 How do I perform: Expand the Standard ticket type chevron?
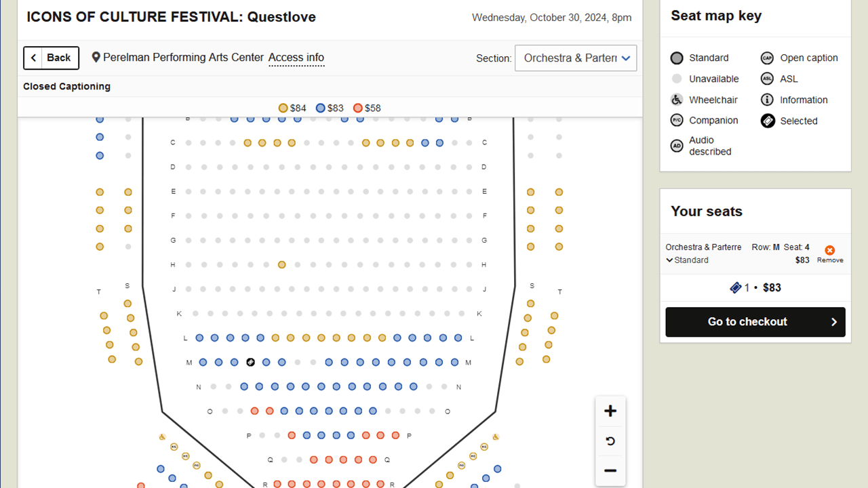(670, 260)
